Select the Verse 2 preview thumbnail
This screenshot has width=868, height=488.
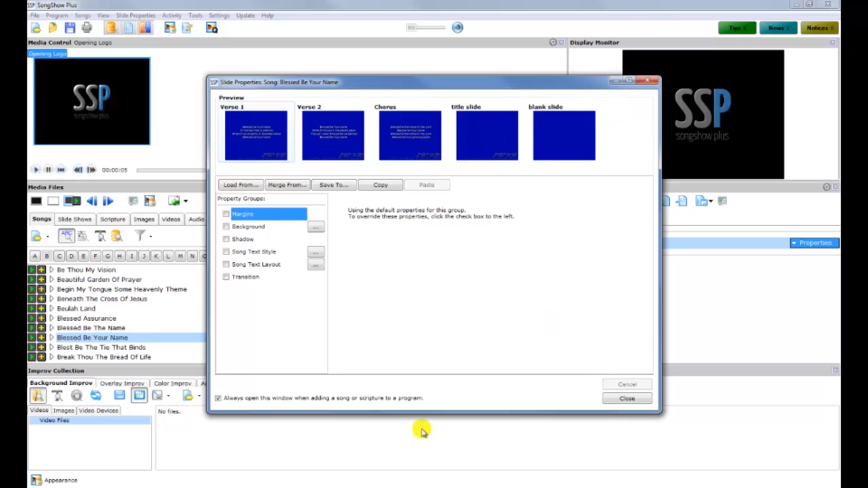[x=333, y=136]
